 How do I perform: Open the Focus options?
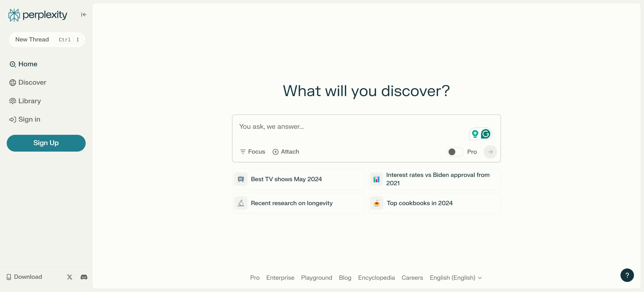pos(252,152)
